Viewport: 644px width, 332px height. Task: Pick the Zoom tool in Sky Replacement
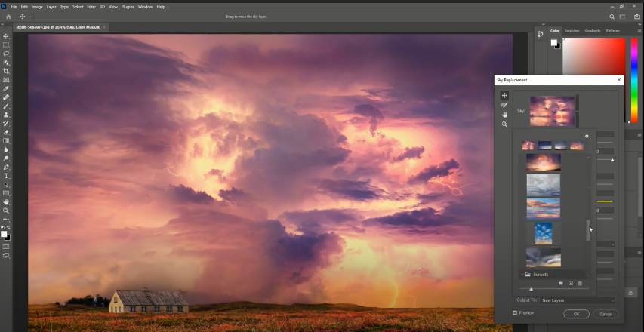point(504,124)
